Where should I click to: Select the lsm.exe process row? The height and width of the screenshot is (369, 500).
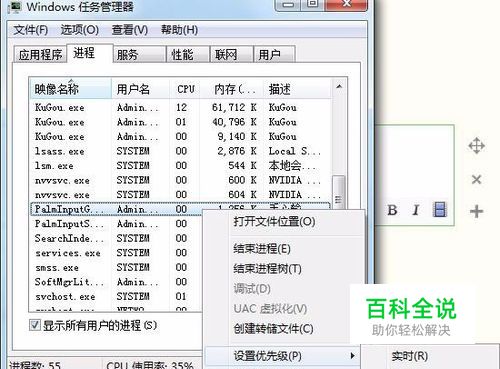pyautogui.click(x=181, y=166)
